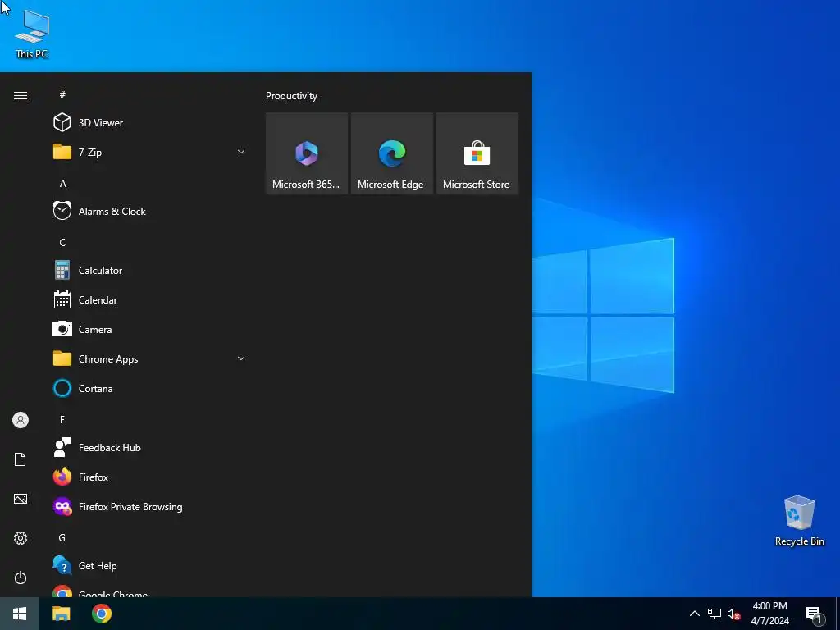Open the Documents shortcut in Start sidebar
840x630 pixels.
click(x=21, y=459)
